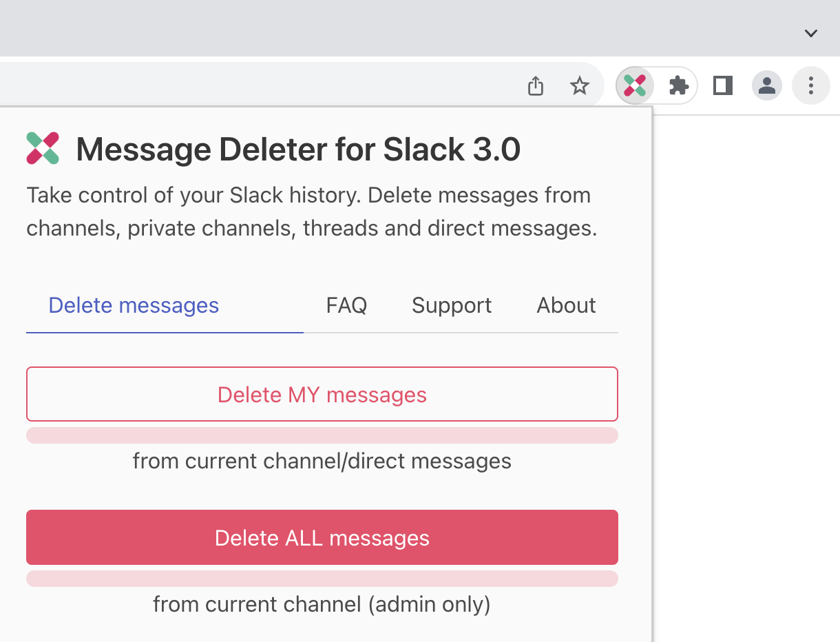840x642 pixels.
Task: Open the Extensions puzzle piece menu
Action: (x=679, y=86)
